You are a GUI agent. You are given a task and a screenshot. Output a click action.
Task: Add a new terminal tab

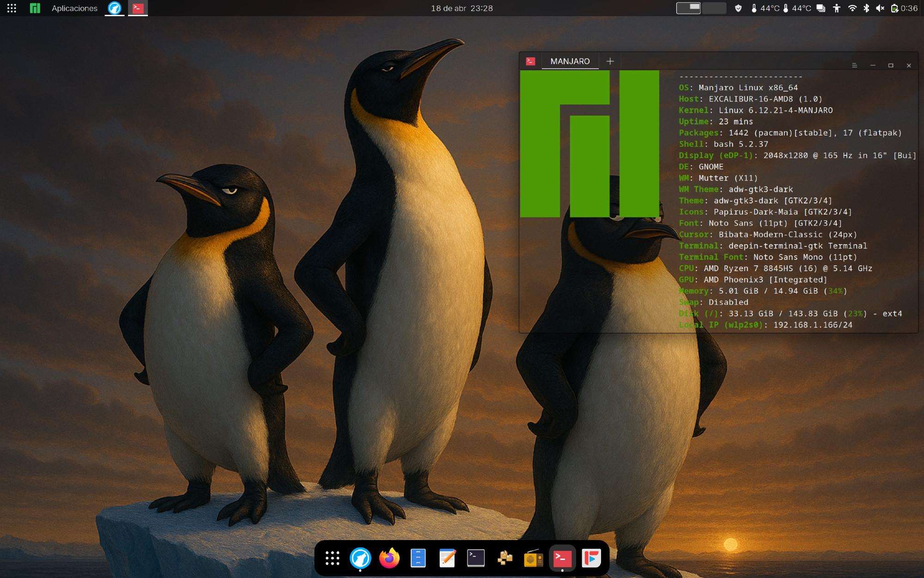coord(610,61)
